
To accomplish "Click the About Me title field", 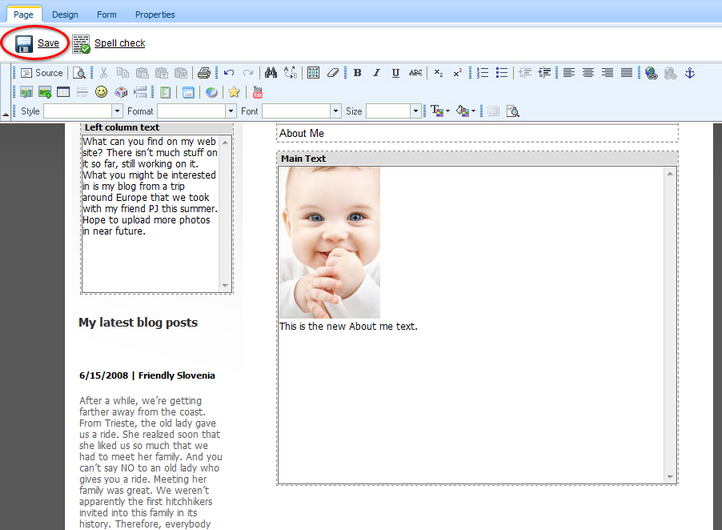I will click(477, 133).
